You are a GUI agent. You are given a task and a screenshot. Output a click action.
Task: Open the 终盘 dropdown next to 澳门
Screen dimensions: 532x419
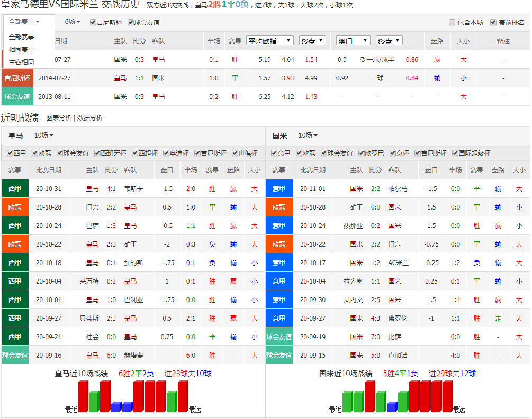[389, 41]
